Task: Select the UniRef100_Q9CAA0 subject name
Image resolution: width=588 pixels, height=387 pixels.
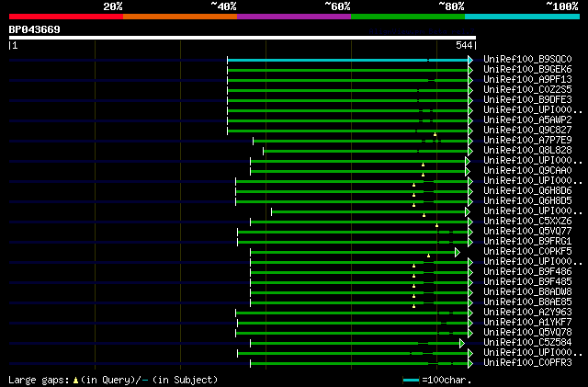Action: tap(527, 171)
